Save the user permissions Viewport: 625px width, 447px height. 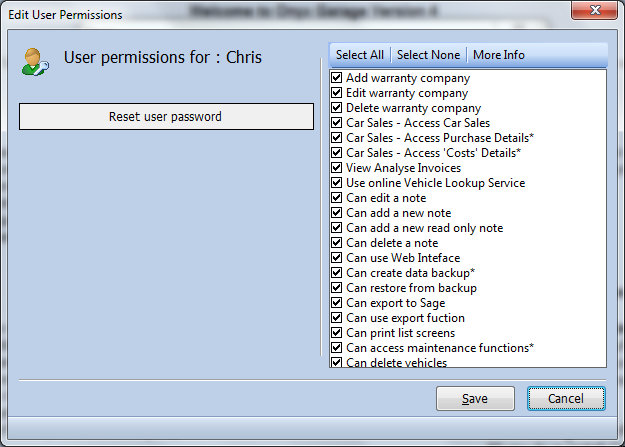click(x=475, y=398)
